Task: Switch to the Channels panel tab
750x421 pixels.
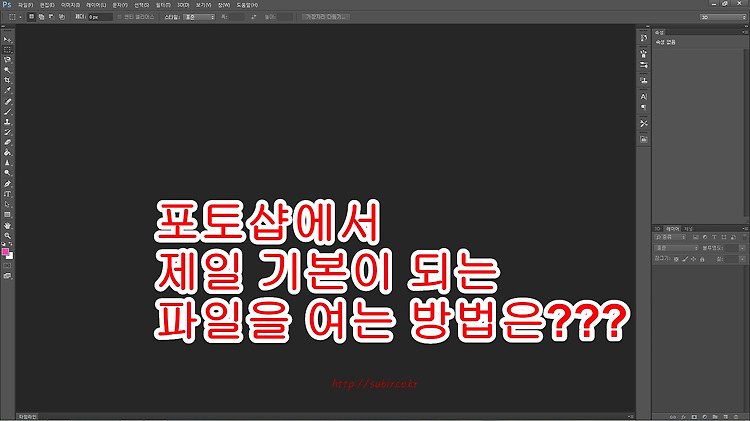Action: coord(688,229)
